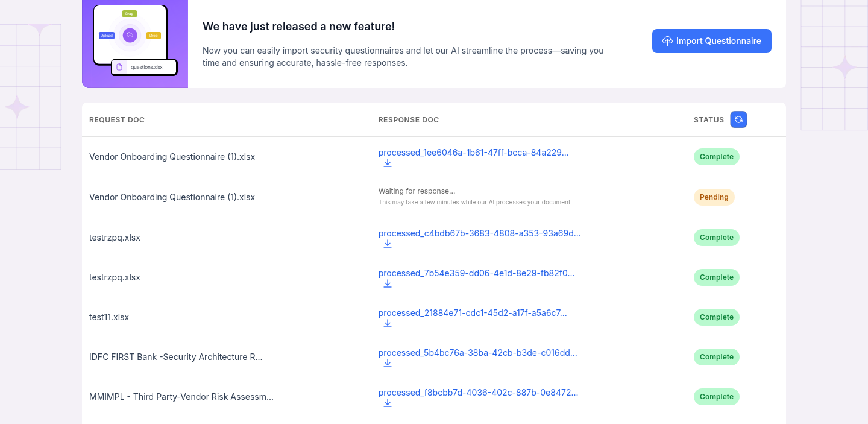Download the processed_5b4bc76a response file icon
Viewport: 868px width, 424px height.
[388, 364]
